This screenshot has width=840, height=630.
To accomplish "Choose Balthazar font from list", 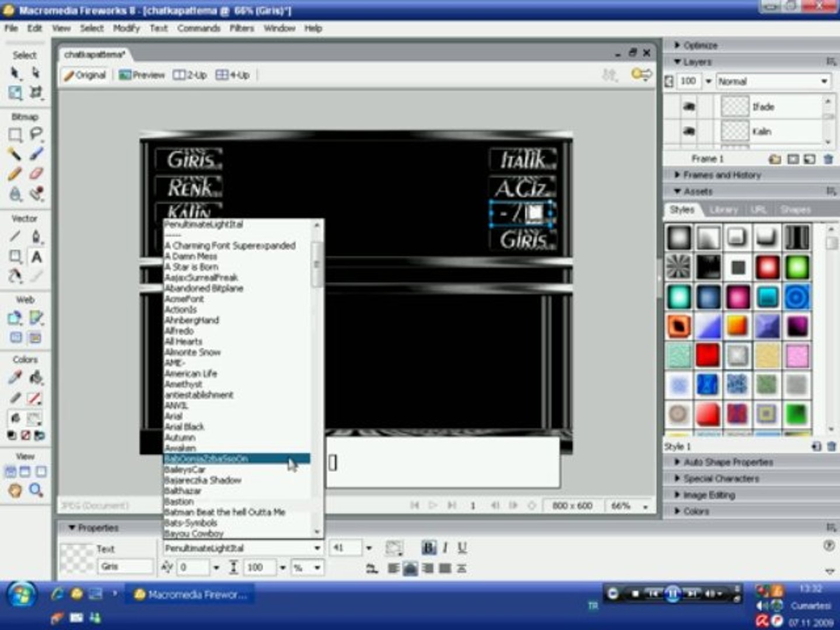I will point(183,491).
